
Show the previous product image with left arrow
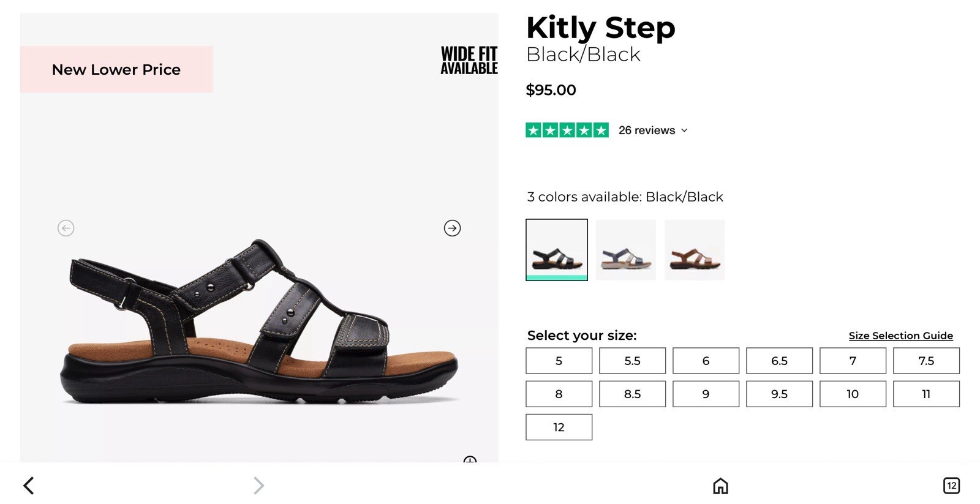66,228
